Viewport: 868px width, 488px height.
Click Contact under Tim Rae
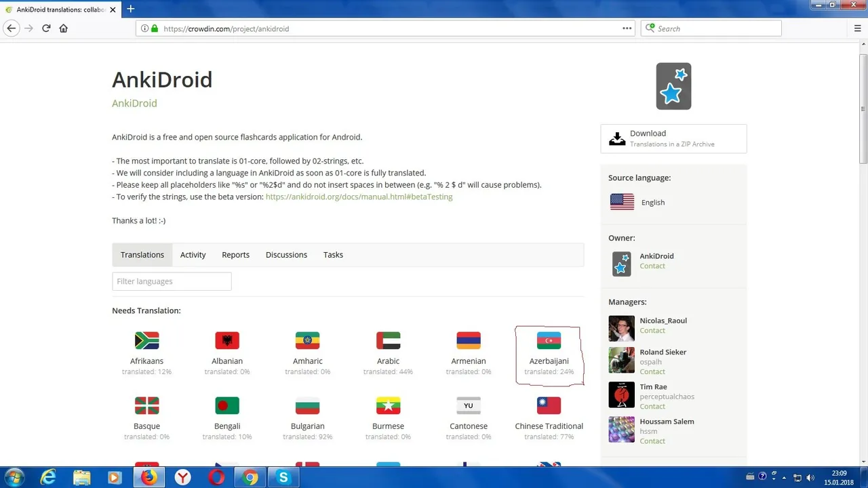(x=652, y=407)
